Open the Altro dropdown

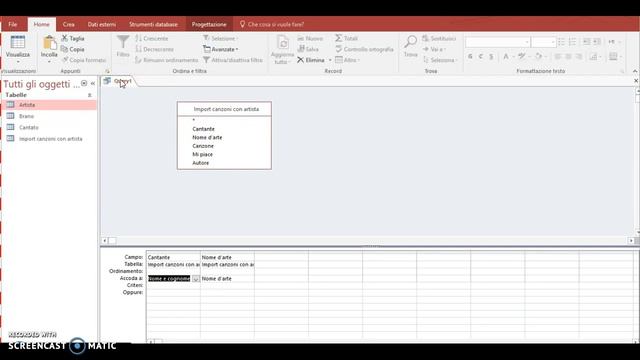coord(347,60)
